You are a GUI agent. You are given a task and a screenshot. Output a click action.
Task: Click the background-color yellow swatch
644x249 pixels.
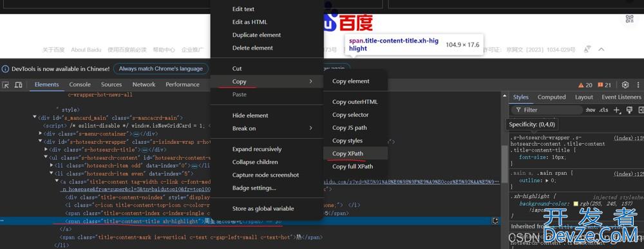(576, 204)
